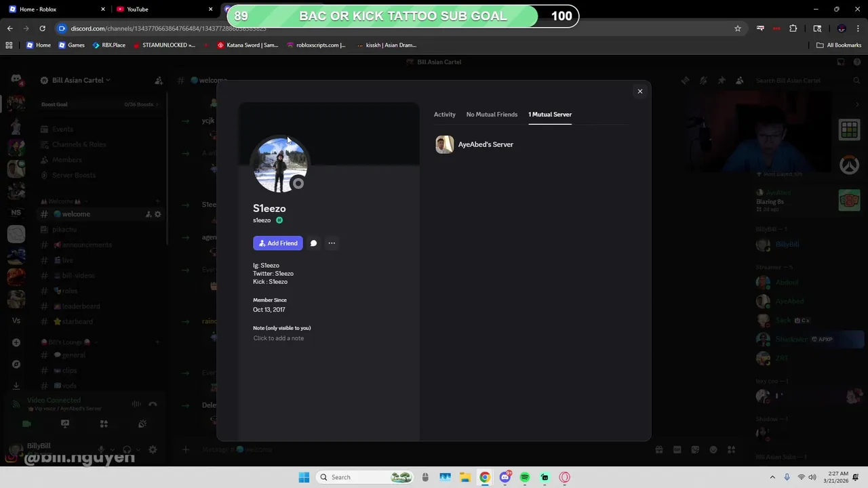868x488 pixels.
Task: Open the RBX.Place bookmark
Action: [x=109, y=45]
